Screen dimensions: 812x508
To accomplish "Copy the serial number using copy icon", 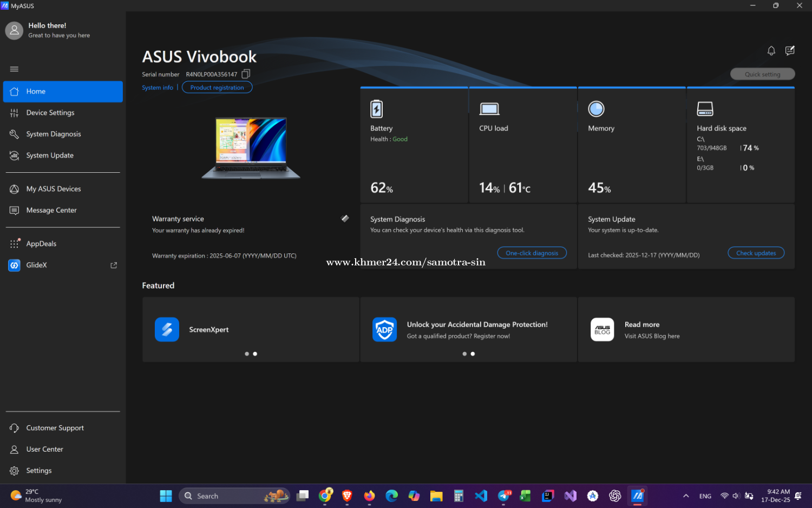I will pyautogui.click(x=246, y=74).
